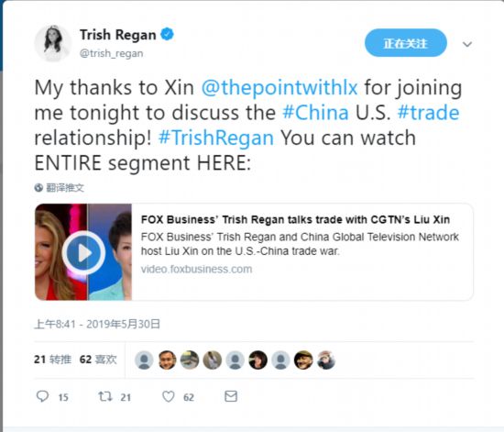Click the reply speech bubble icon
Viewport: 504px width, 432px height.
(x=42, y=396)
